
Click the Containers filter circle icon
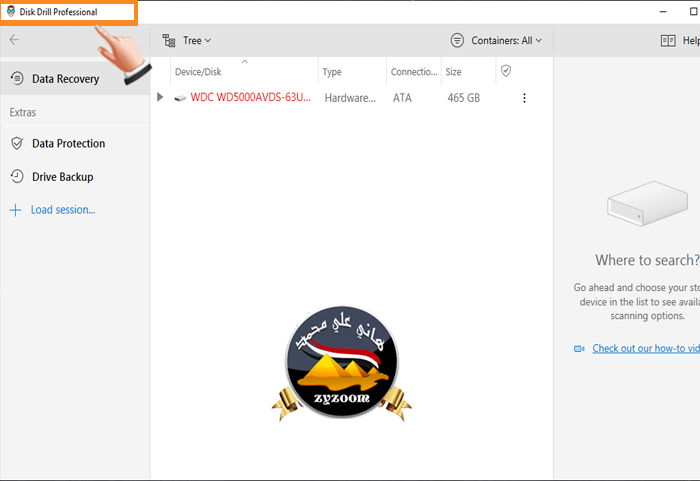pos(457,41)
